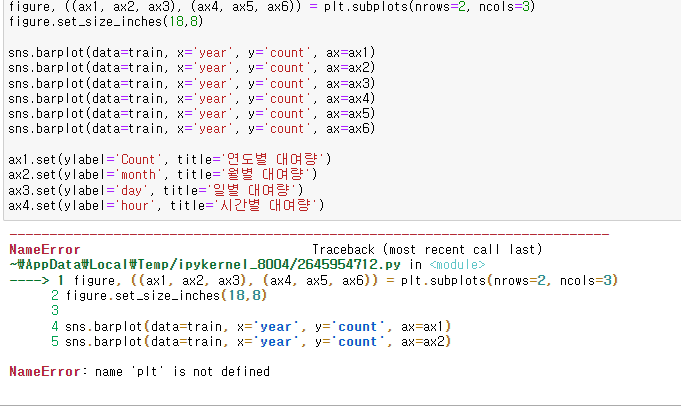Click the barplot line ending with ax=ax6)
Image resolution: width=681 pixels, height=407 pixels.
click(x=192, y=129)
